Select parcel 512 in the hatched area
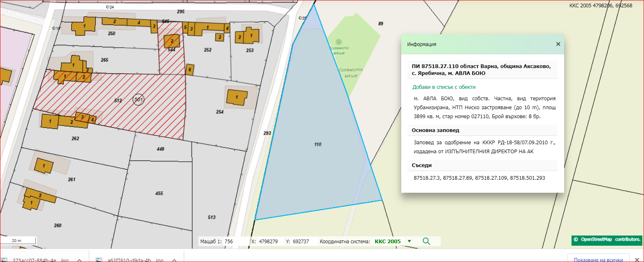The width and height of the screenshot is (644, 262). (118, 100)
